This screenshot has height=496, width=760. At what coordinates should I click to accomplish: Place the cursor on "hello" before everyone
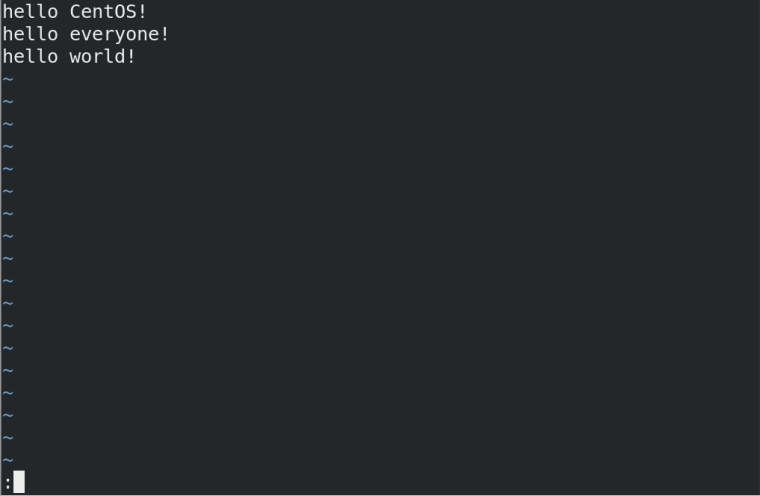[x=31, y=34]
